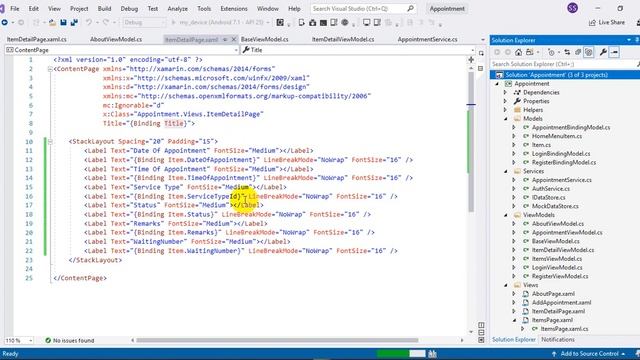Toggle Preview Selected Items in Solution Explorer
Viewport: 640px width, 360px height.
614,52
